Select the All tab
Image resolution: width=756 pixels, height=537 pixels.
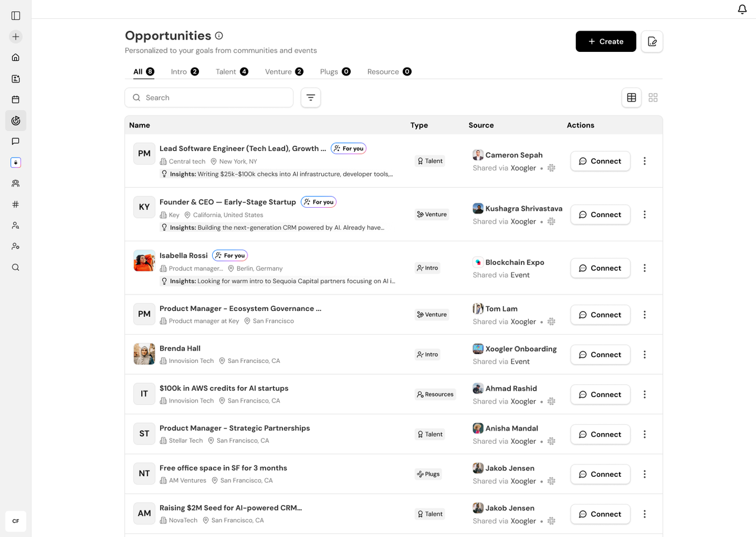pos(144,71)
